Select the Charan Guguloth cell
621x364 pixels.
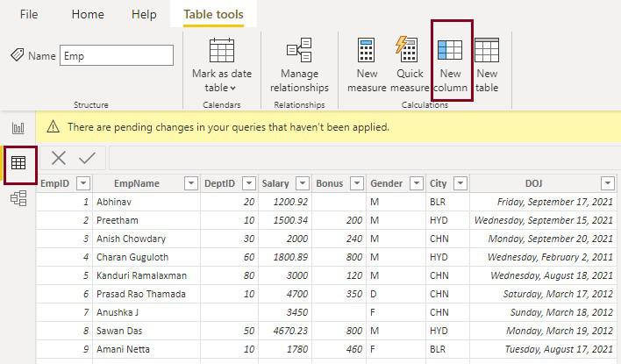point(146,257)
